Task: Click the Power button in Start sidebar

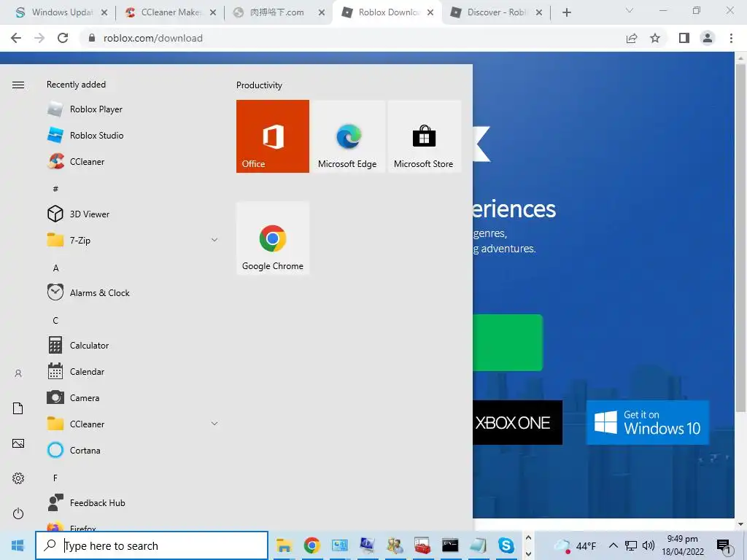Action: point(18,513)
